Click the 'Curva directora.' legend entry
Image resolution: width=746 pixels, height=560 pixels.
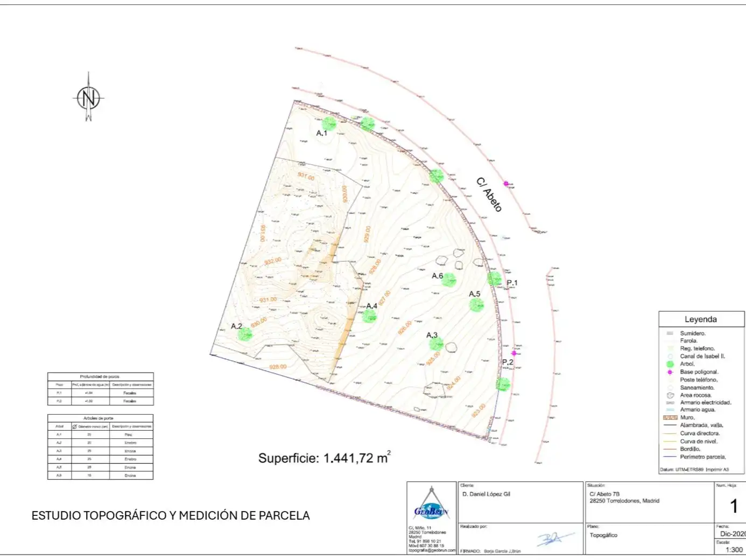tap(700, 433)
